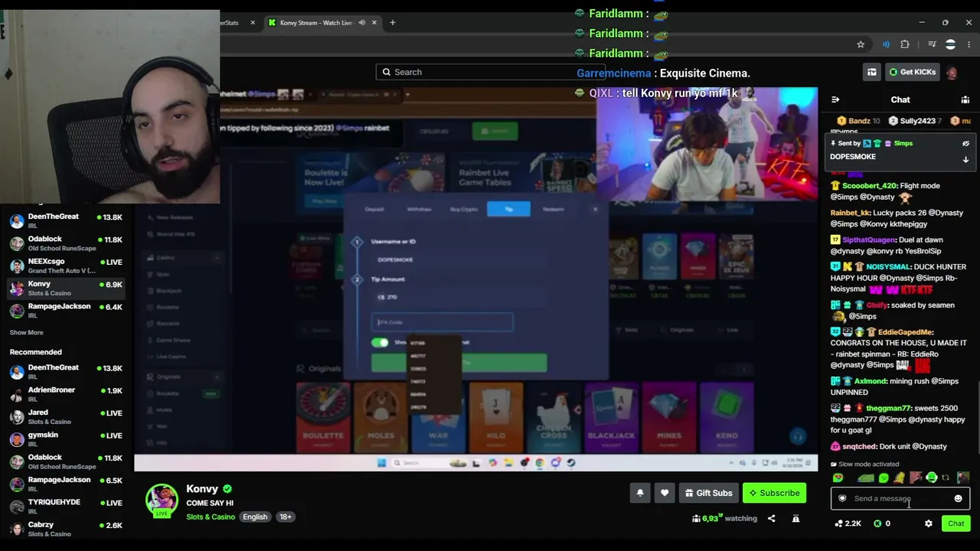This screenshot has width=980, height=551.
Task: Click the headphones emote in quick emotes
Action: [932, 478]
